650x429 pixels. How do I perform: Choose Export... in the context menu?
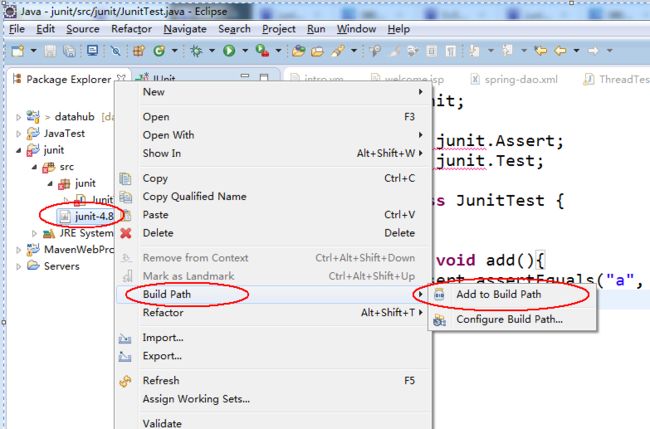tap(273, 356)
